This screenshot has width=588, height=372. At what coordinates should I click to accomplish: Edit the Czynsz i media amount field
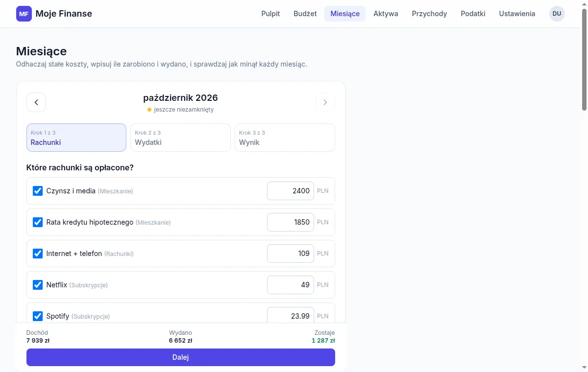click(x=291, y=191)
